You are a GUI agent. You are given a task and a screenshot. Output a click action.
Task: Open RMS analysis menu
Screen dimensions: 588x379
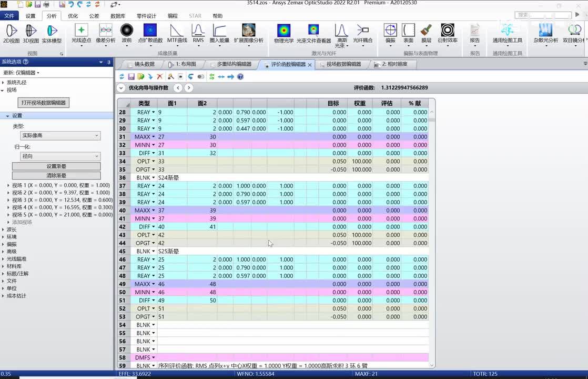point(198,35)
